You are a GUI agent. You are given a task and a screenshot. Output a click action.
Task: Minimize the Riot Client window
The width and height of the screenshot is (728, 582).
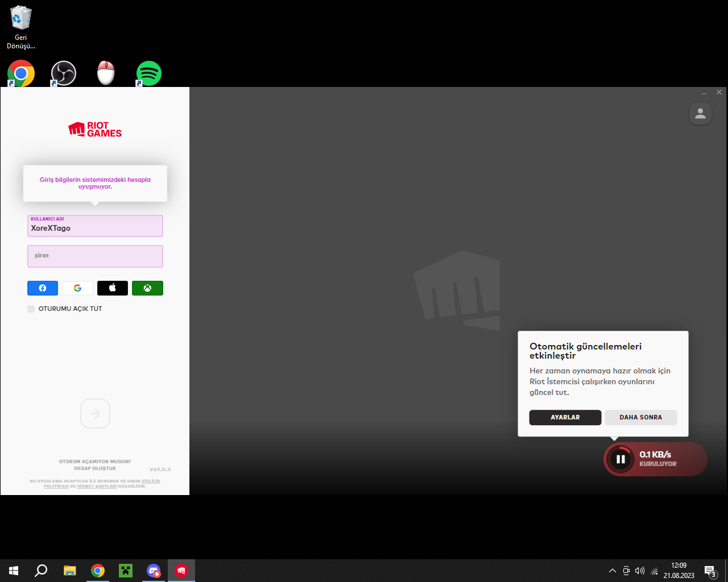pyautogui.click(x=704, y=93)
